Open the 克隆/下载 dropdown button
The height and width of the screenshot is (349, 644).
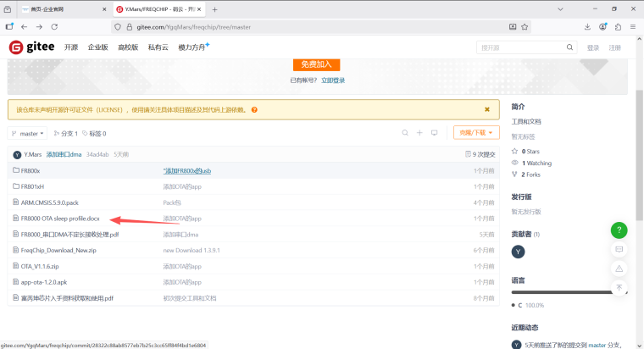(475, 133)
